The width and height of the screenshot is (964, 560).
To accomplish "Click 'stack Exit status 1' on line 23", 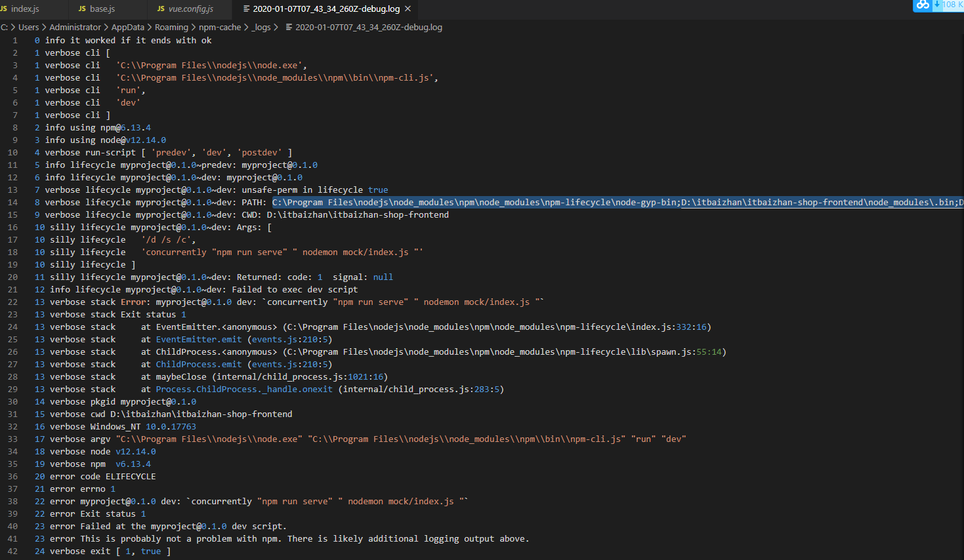I will coord(138,315).
